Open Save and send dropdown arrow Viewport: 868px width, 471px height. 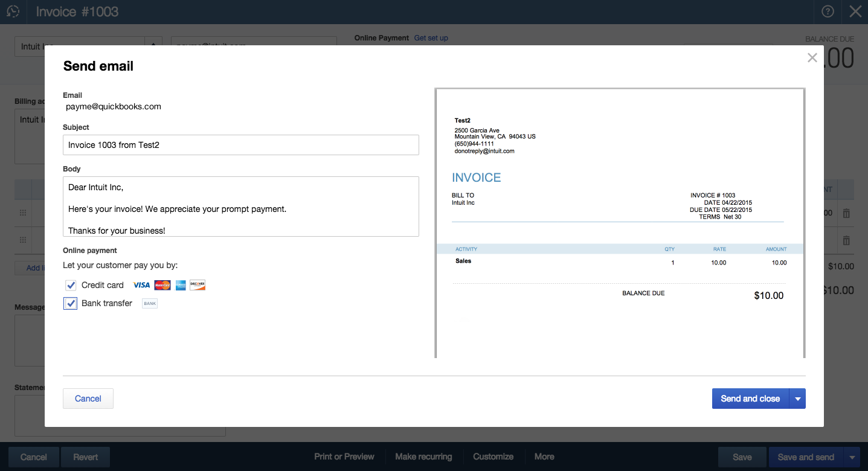tap(852, 457)
